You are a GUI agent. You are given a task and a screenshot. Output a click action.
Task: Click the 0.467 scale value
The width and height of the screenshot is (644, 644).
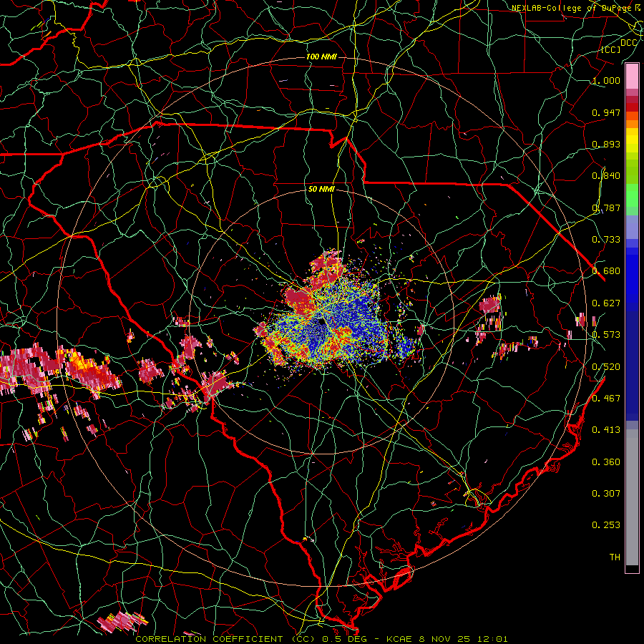(606, 399)
